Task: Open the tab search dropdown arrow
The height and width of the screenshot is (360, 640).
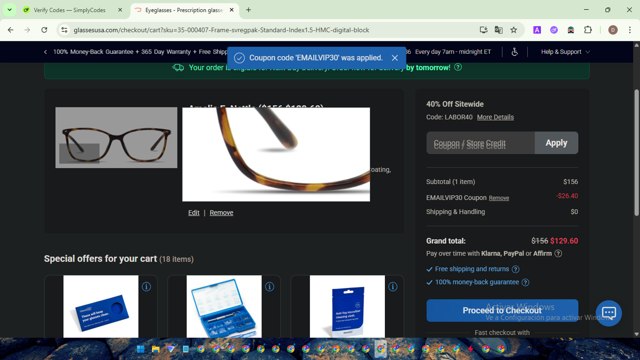Action: [x=9, y=10]
